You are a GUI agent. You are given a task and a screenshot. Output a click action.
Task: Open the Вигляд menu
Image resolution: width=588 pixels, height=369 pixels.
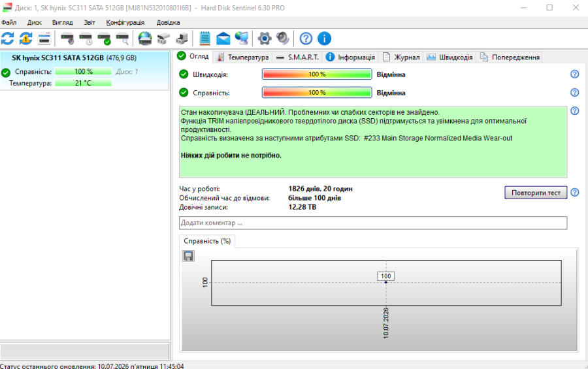click(x=62, y=22)
